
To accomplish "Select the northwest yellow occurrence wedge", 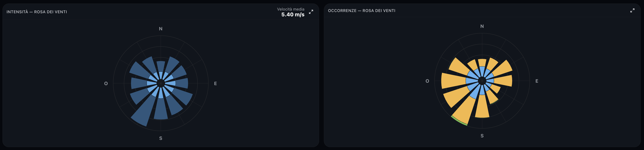I will click(459, 67).
